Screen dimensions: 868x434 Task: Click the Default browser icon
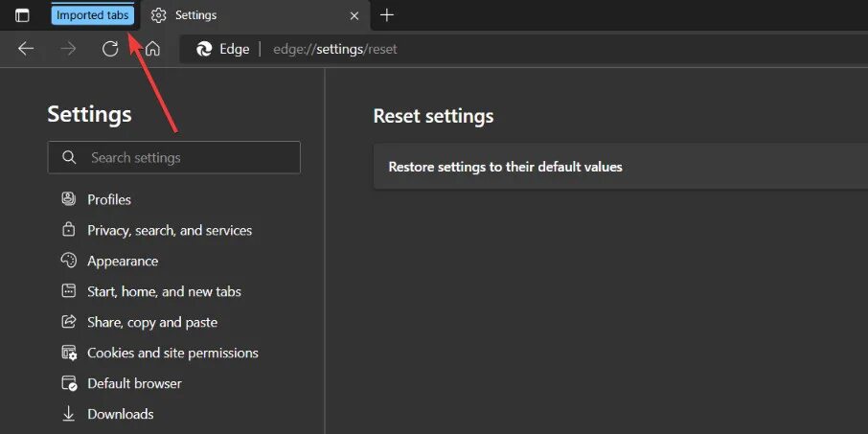(69, 383)
